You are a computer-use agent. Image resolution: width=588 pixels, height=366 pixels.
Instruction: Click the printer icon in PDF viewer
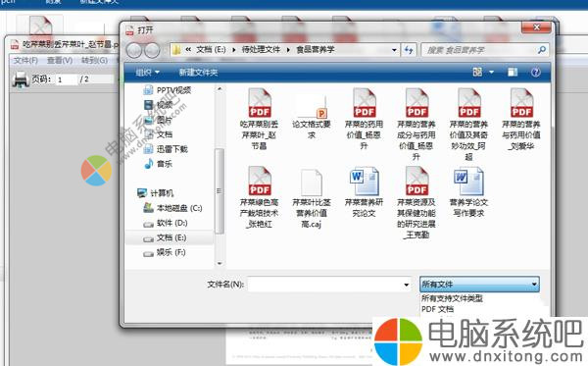tap(21, 79)
